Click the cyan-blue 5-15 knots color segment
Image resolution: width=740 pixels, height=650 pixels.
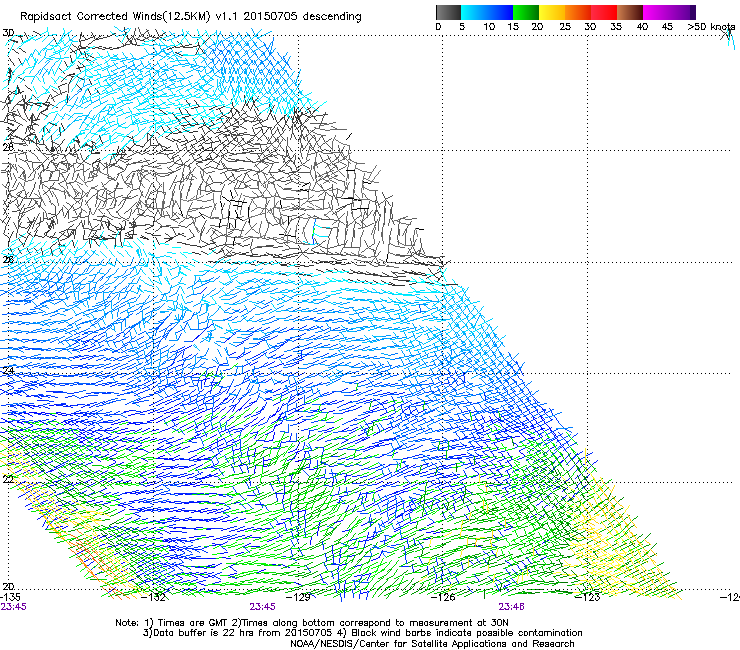click(487, 12)
